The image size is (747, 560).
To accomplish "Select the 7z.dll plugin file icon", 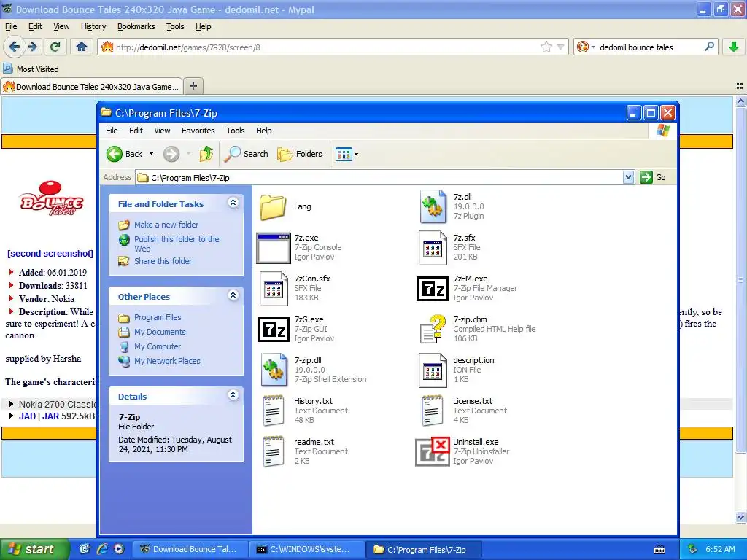I will coord(433,206).
